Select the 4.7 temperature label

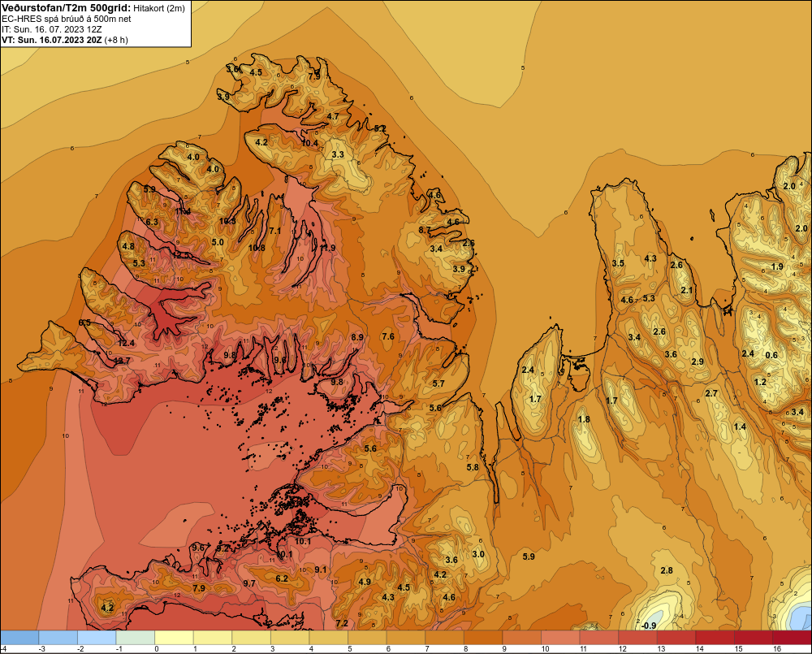tap(333, 116)
